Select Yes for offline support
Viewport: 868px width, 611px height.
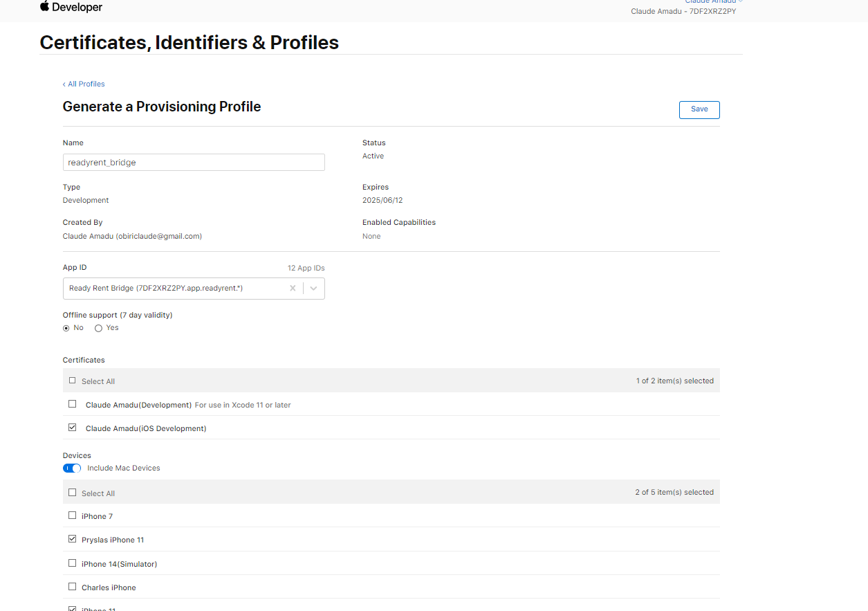98,328
